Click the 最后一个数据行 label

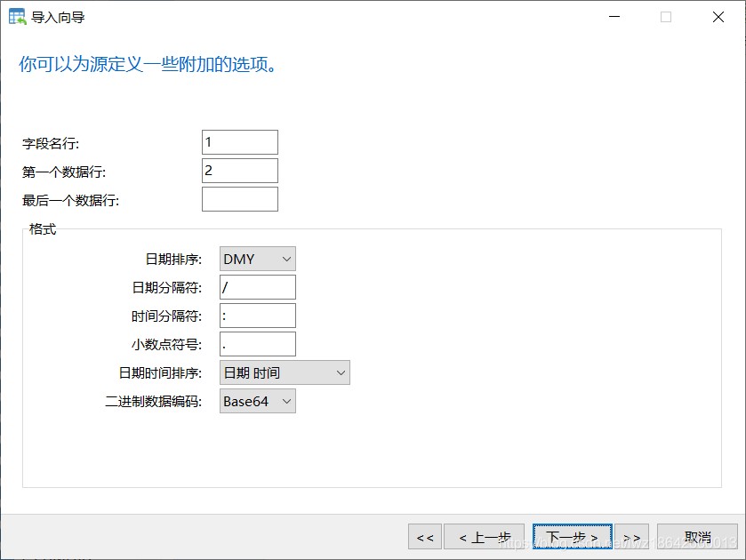click(x=70, y=200)
